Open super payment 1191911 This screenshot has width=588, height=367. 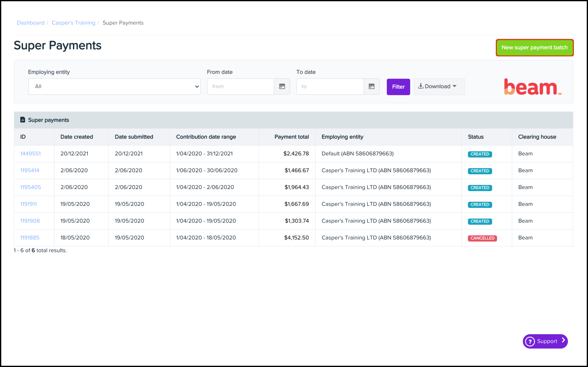click(x=29, y=204)
